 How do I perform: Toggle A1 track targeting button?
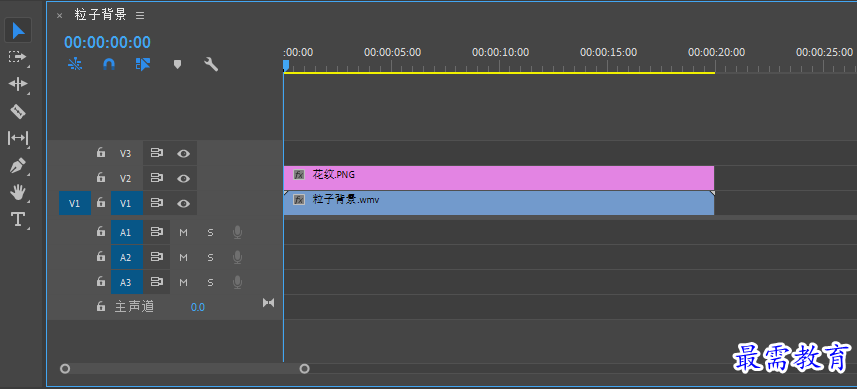pos(127,233)
